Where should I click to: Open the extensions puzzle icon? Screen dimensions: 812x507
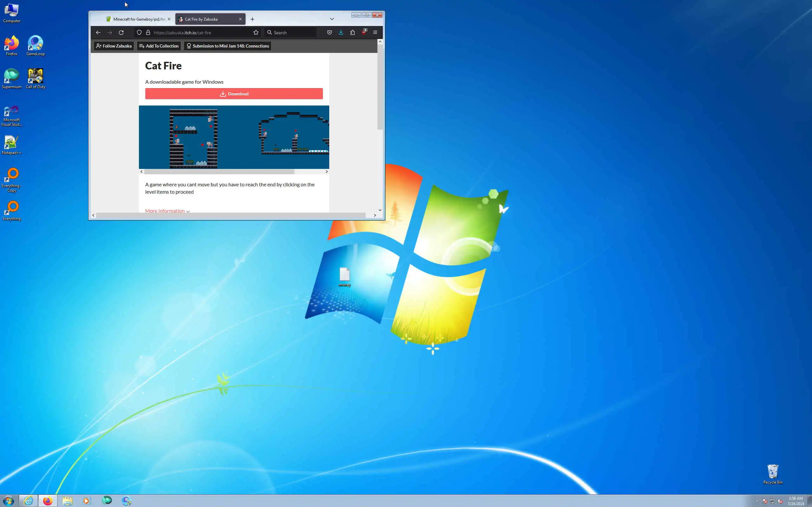[352, 33]
